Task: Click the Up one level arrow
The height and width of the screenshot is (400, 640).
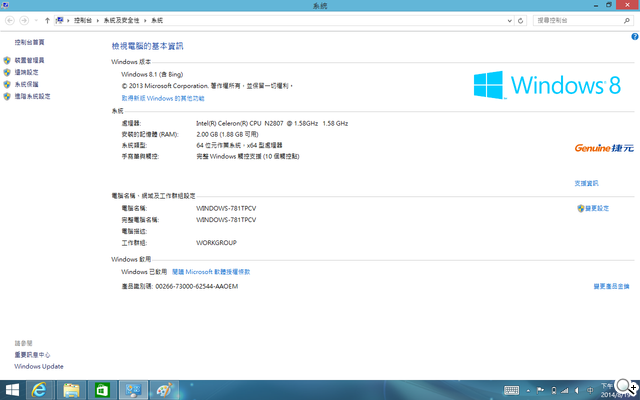Action: pyautogui.click(x=47, y=20)
